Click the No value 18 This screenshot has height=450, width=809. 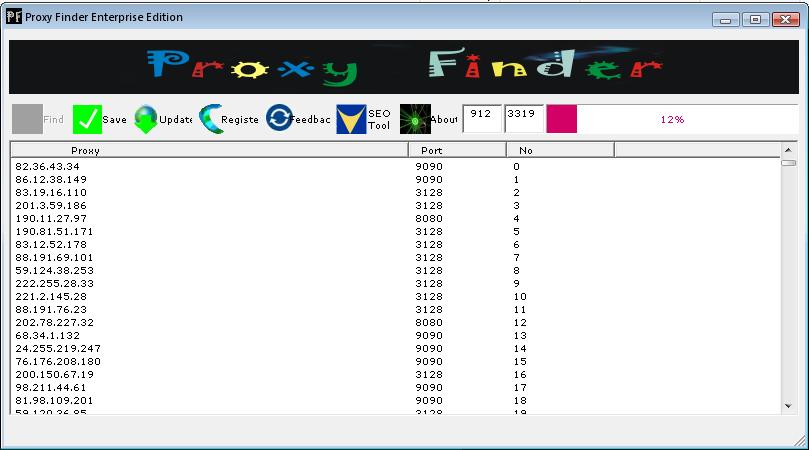pos(520,400)
